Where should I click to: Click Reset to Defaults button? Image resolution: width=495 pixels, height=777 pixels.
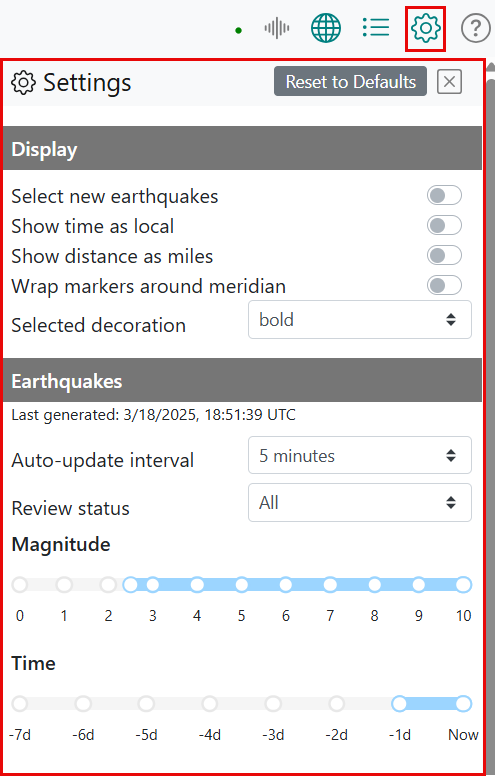350,81
